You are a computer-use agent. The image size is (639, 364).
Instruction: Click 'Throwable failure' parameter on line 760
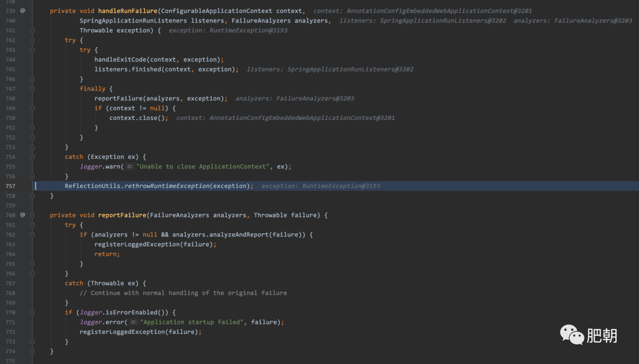click(285, 215)
